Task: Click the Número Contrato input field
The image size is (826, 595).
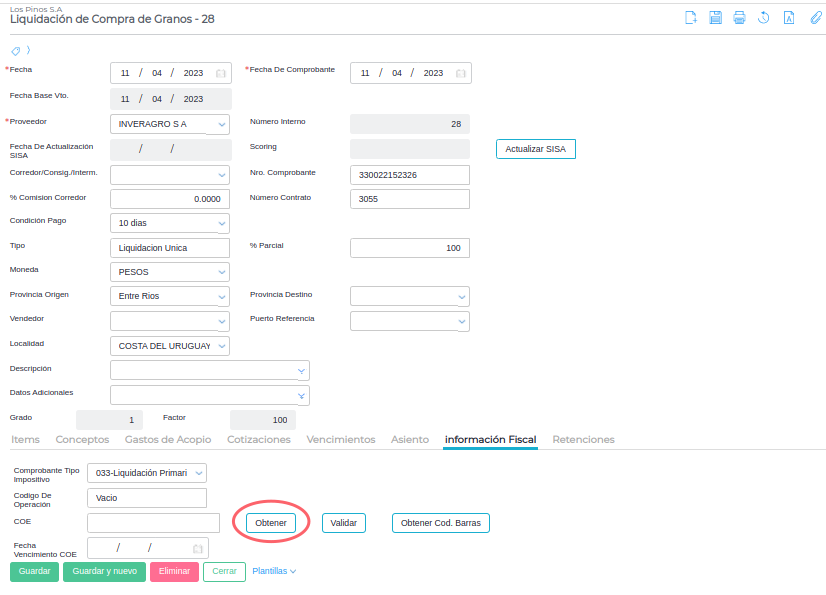Action: (x=410, y=199)
